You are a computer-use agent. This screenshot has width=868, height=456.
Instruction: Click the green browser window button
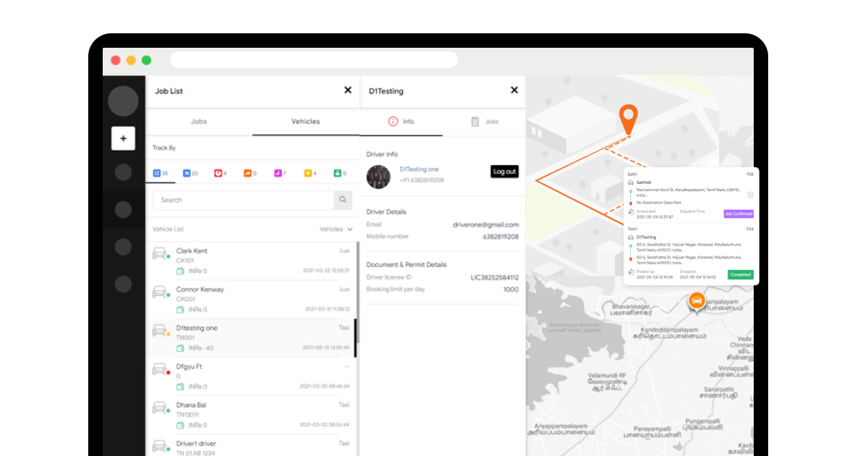[146, 60]
